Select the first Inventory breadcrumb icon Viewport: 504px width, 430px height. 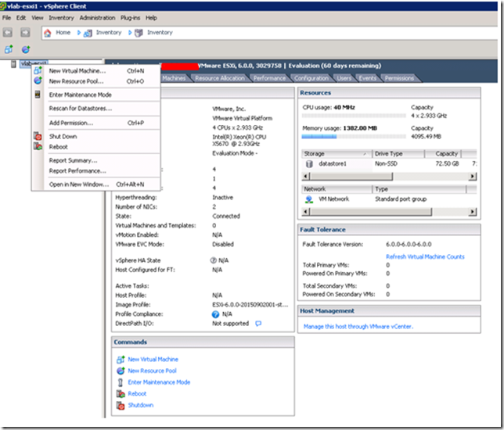pyautogui.click(x=88, y=33)
